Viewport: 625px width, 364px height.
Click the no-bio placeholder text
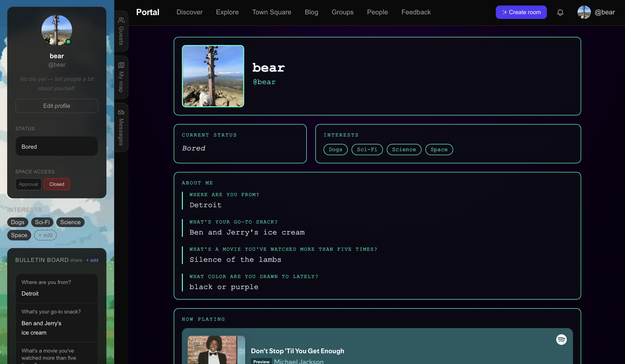[x=57, y=84]
